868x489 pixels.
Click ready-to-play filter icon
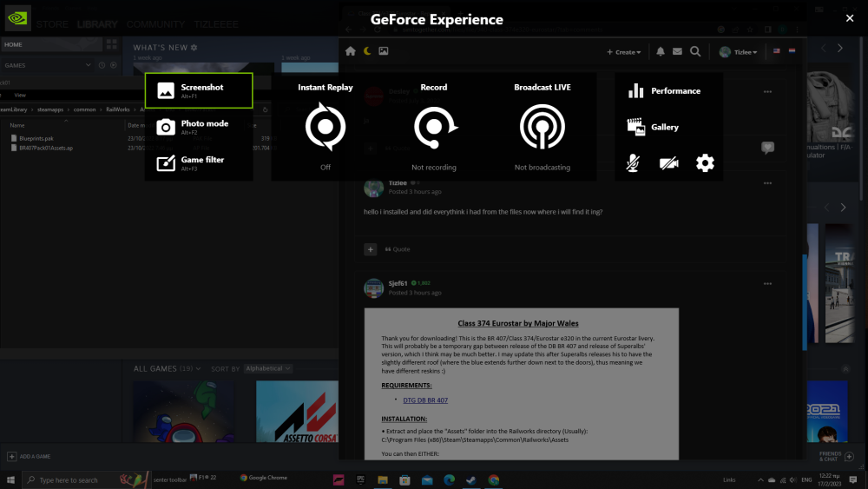point(114,65)
